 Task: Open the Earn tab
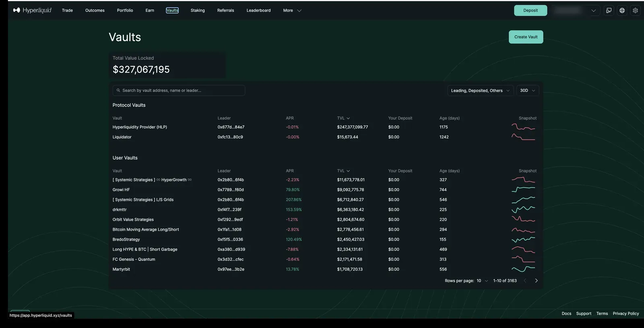click(x=150, y=10)
